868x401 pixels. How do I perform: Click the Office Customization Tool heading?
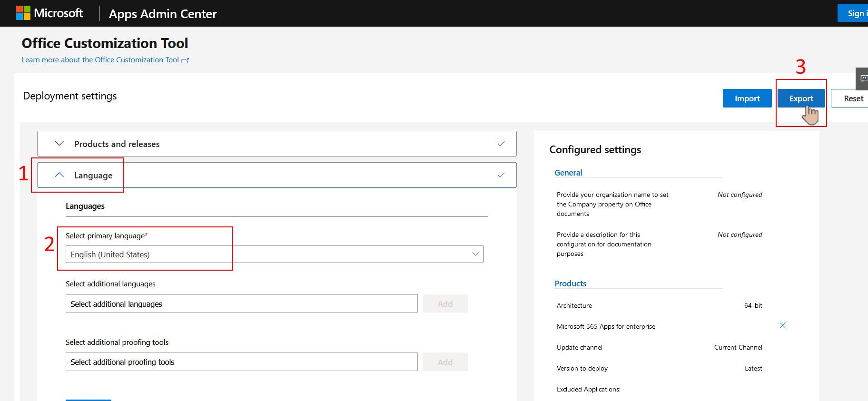105,43
